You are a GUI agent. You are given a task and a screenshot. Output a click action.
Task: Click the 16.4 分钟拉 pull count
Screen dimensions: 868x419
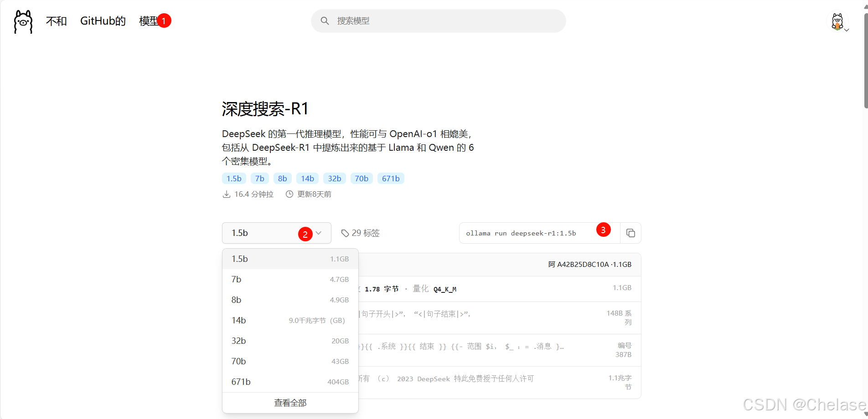pos(254,194)
